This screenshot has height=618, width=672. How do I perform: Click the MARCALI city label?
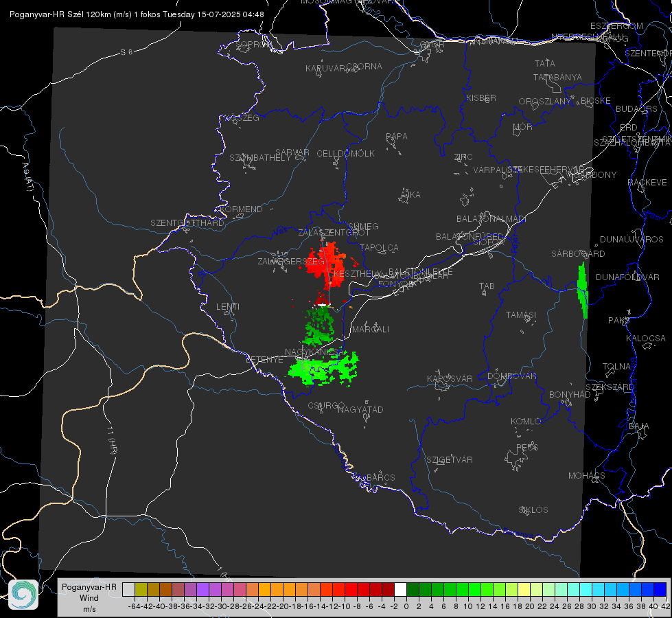[371, 330]
